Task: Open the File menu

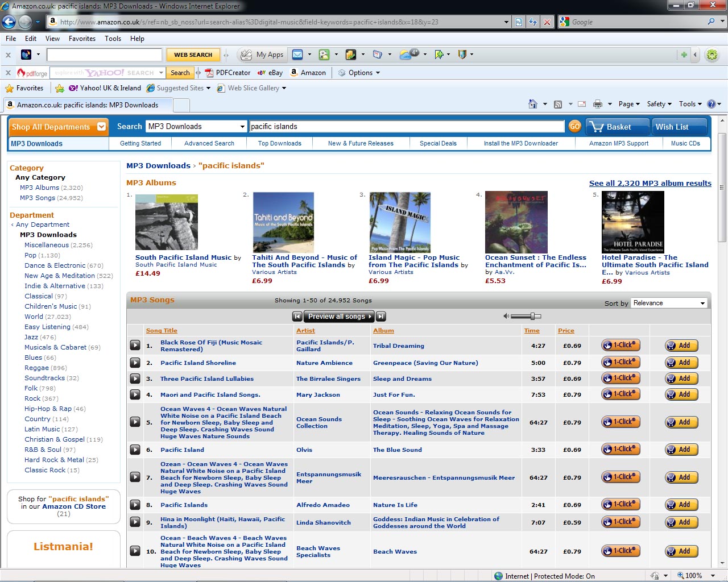Action: (11, 39)
